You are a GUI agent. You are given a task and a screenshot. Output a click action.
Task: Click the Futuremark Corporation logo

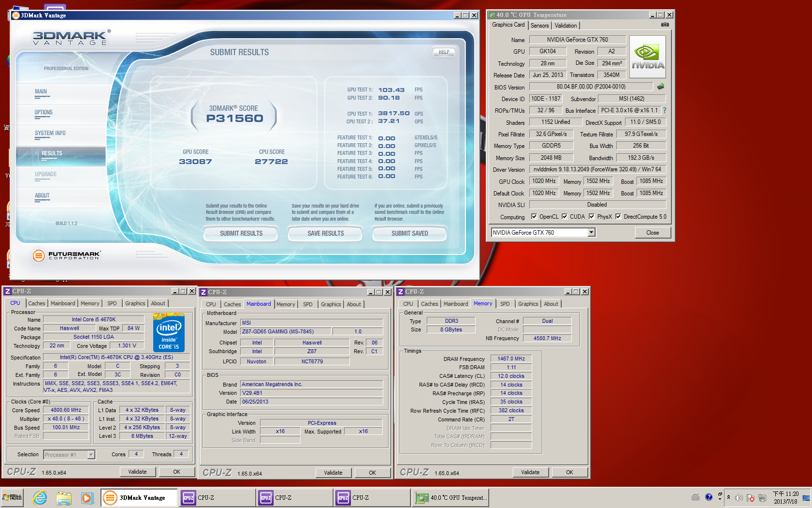[x=66, y=255]
